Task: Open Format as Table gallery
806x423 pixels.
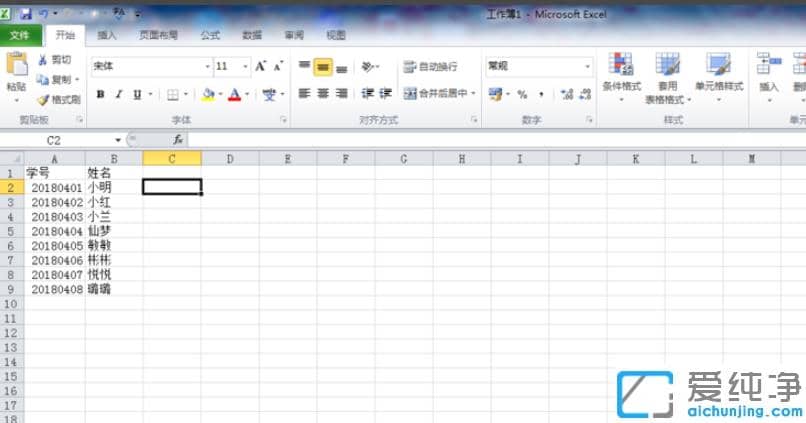Action: (x=667, y=77)
